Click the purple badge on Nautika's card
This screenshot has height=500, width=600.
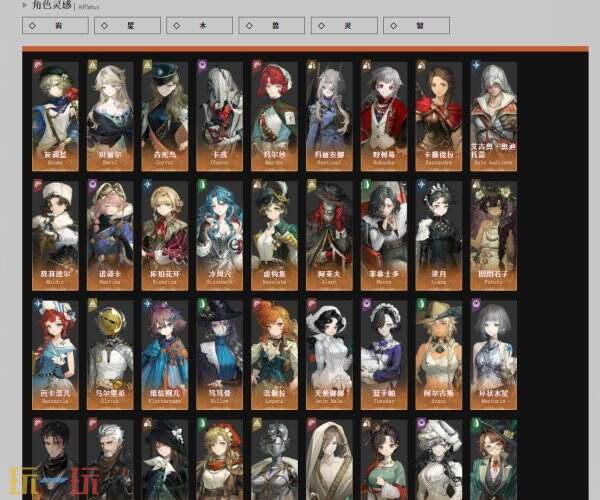pos(92,185)
